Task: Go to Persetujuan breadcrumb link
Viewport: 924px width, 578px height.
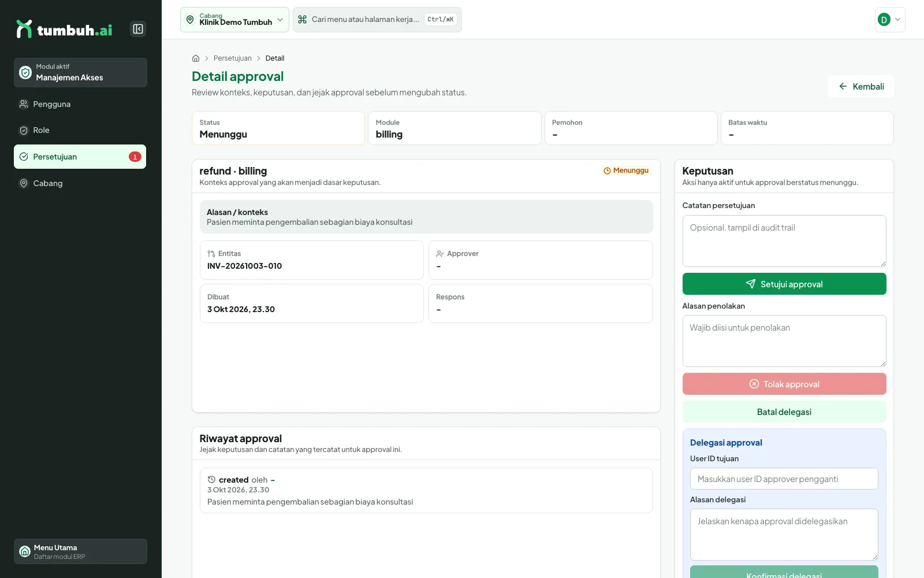Action: [x=233, y=58]
